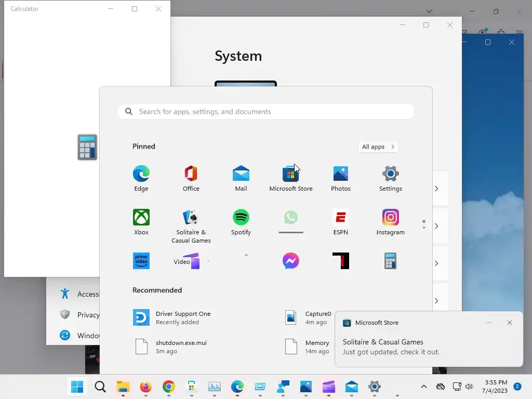This screenshot has height=399, width=532.
Task: Open the blue Run-style window taskbar icon
Action: pyautogui.click(x=260, y=387)
